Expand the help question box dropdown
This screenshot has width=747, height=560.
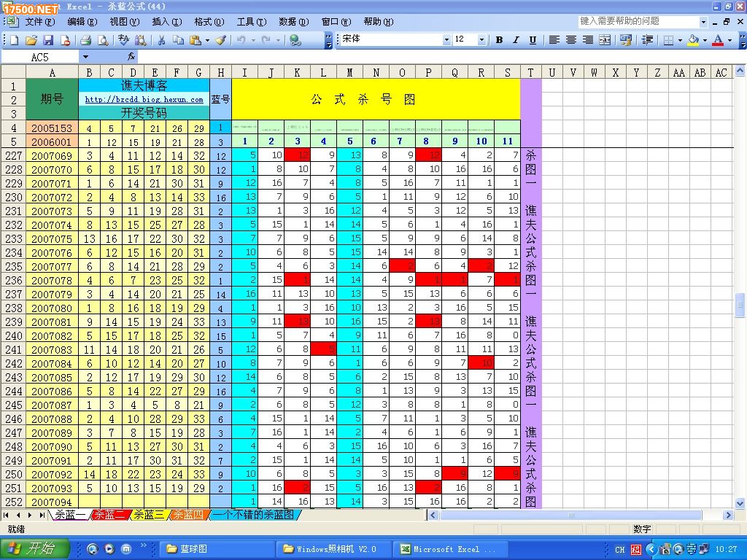coord(703,22)
